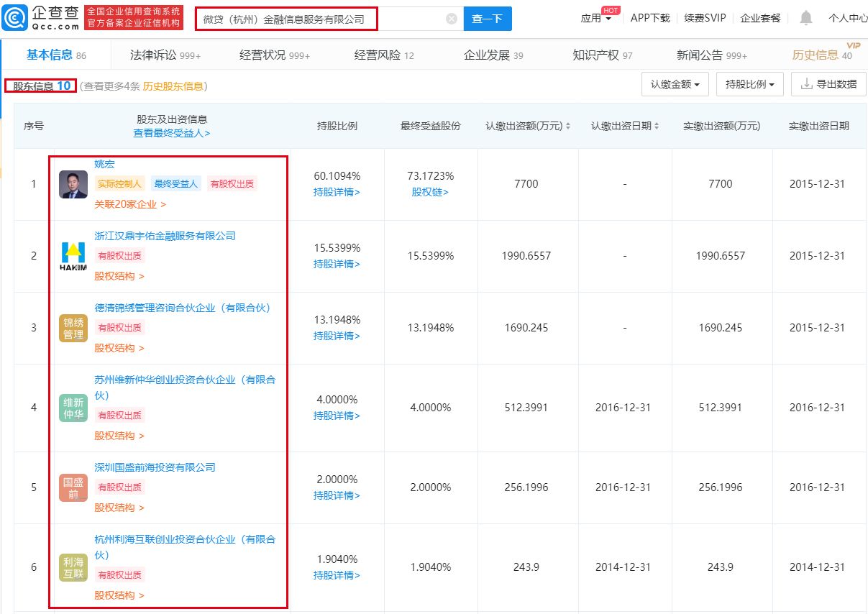The width and height of the screenshot is (868, 614).
Task: Open 历史股东信息 link
Action: pos(173,86)
